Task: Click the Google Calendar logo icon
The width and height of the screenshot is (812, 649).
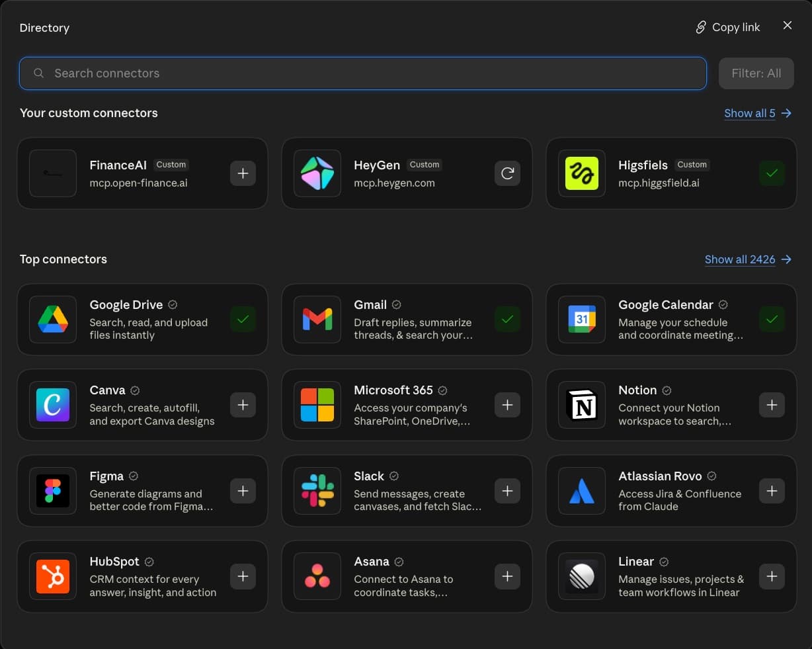Action: [582, 320]
